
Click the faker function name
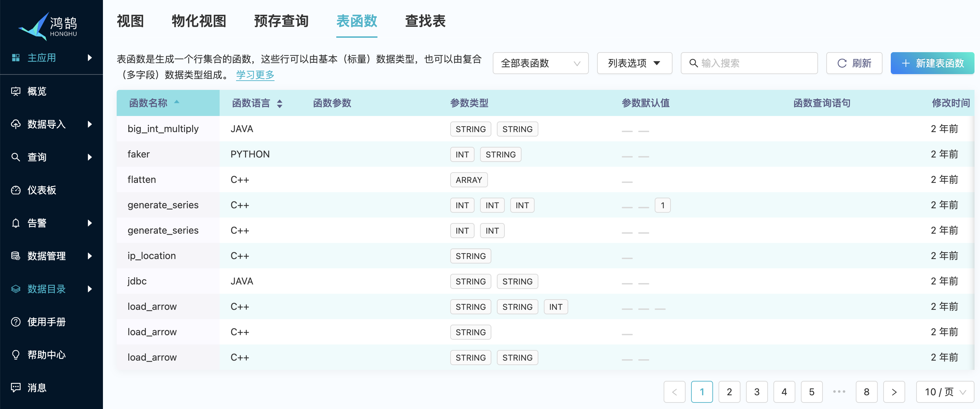[x=139, y=154]
